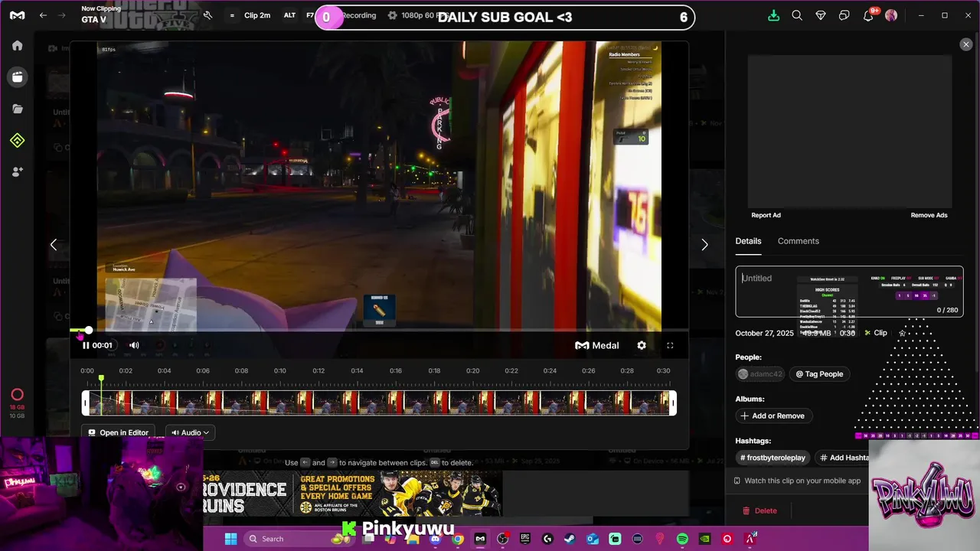Click Open in Editor button
The height and width of the screenshot is (551, 980).
[118, 432]
